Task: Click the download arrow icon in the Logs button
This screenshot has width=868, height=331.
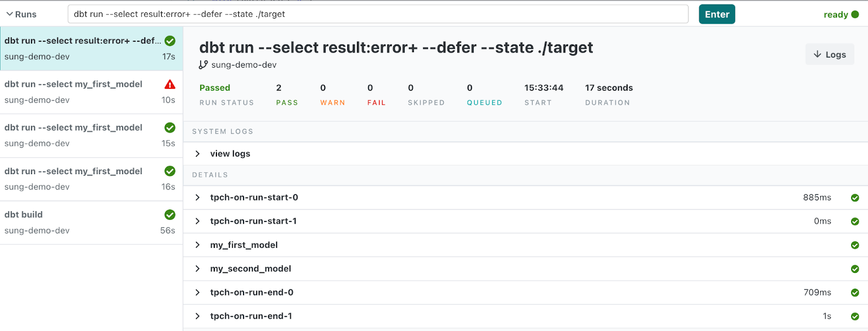Action: (817, 54)
